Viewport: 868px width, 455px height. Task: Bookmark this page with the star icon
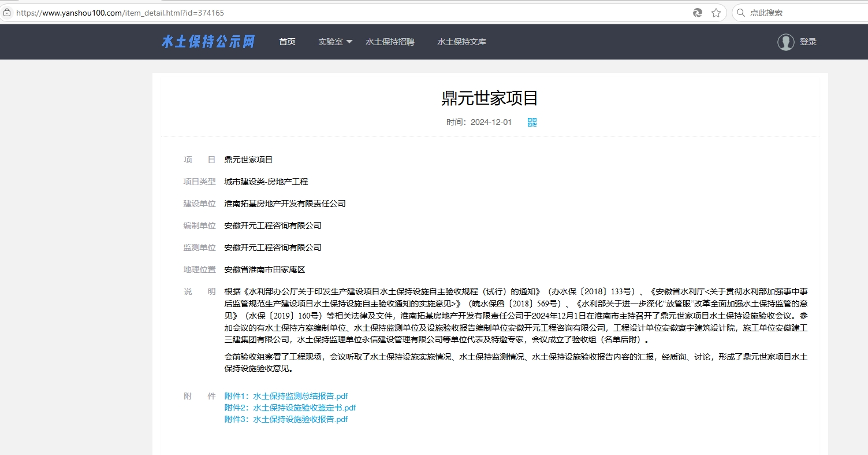pos(716,13)
